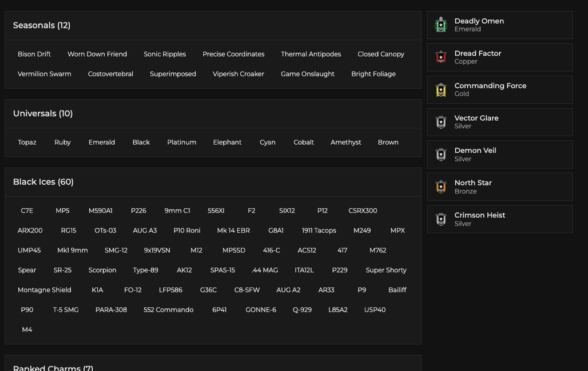Select the .44 MAG Black Ice
Image resolution: width=588 pixels, height=371 pixels.
tap(265, 270)
